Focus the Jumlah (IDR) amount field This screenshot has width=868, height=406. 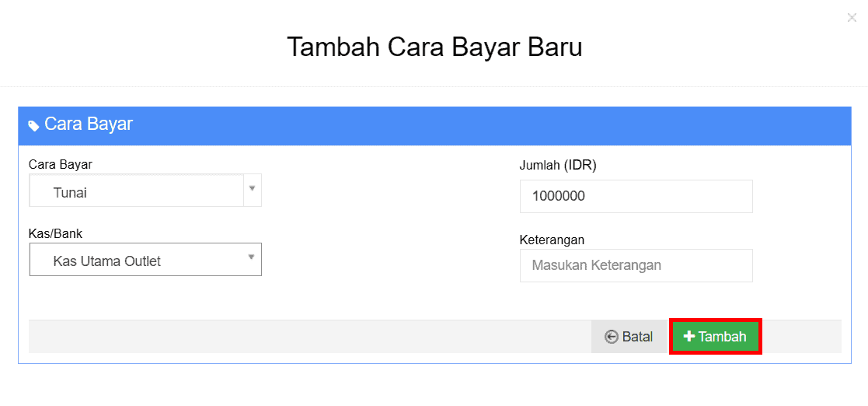click(636, 196)
